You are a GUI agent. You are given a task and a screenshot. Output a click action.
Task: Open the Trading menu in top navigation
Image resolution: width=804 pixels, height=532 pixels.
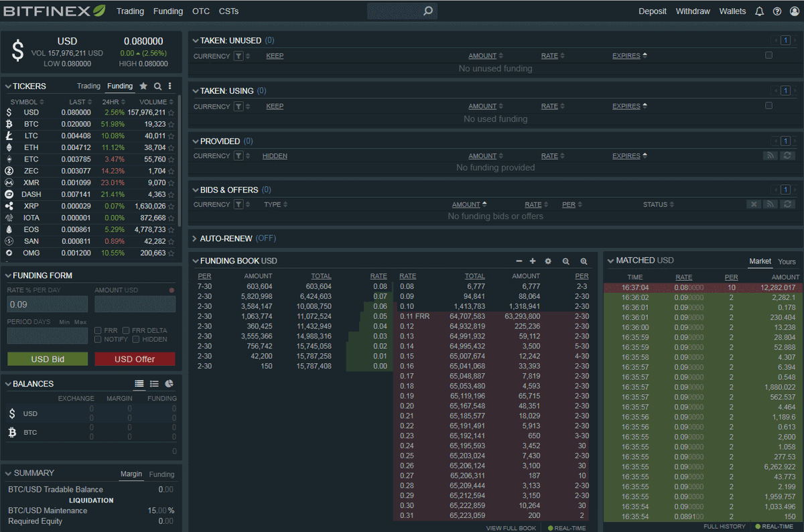(x=130, y=11)
